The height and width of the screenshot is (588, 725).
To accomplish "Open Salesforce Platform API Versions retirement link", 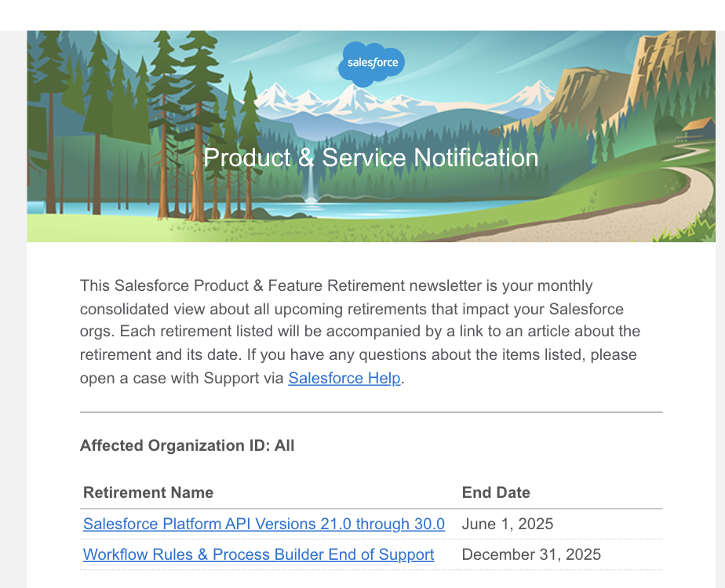I will click(x=264, y=524).
